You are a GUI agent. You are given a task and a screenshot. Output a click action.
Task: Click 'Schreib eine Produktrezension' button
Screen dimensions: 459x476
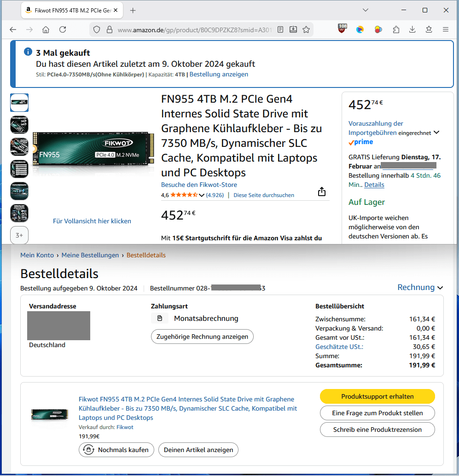378,430
